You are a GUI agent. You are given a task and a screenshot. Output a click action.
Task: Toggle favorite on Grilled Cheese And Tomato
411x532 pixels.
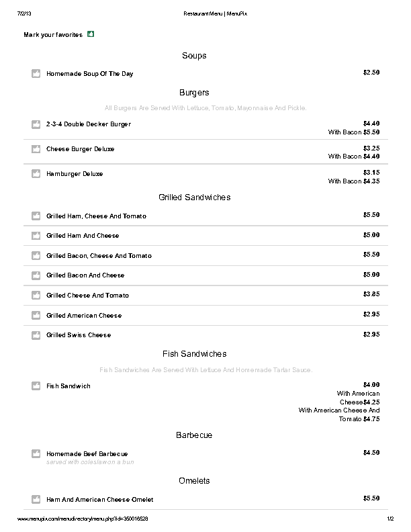36,296
